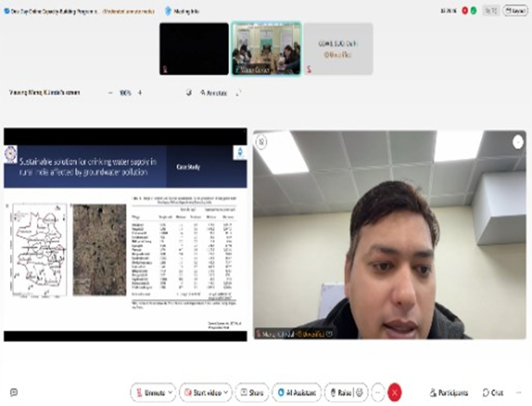Unmute the microphone
The height and width of the screenshot is (406, 532).
[x=150, y=392]
